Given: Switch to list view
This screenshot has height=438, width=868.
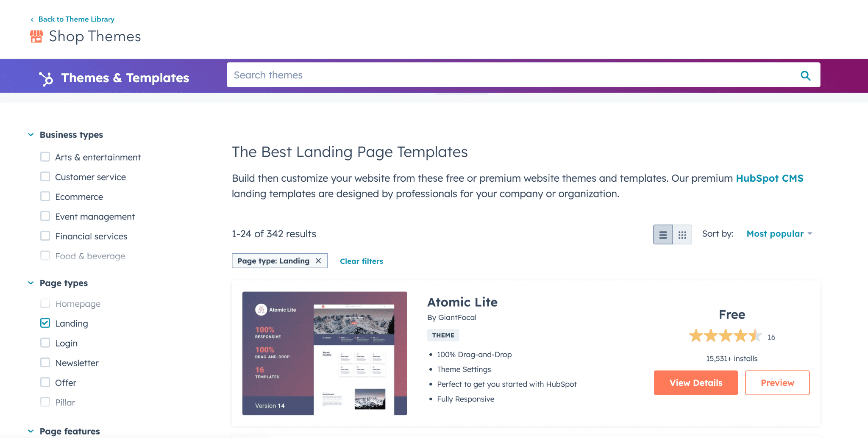Looking at the screenshot, I should pos(663,234).
